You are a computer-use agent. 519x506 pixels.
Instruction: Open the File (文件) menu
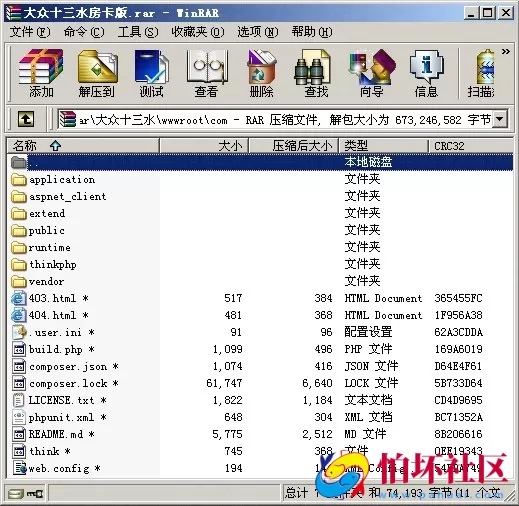tap(30, 32)
